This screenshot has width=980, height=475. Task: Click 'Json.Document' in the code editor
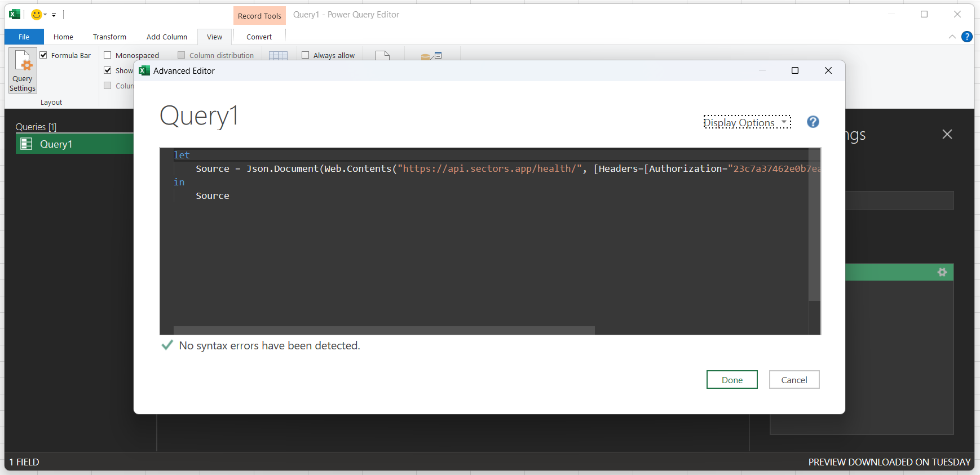tap(282, 168)
